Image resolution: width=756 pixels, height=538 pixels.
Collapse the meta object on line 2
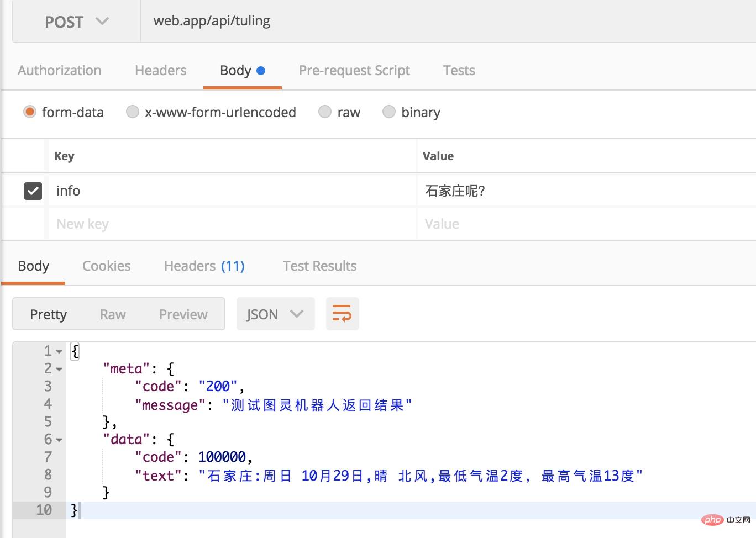click(x=59, y=370)
